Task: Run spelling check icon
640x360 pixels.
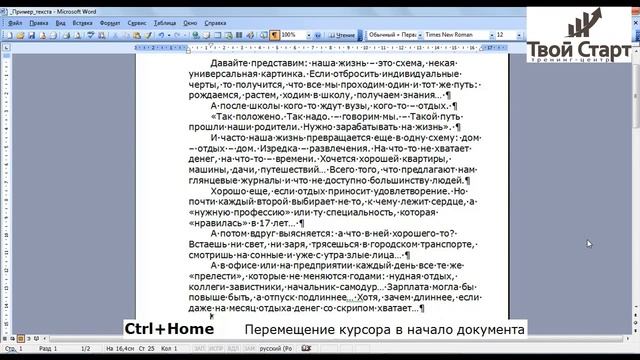Action: tap(90, 36)
